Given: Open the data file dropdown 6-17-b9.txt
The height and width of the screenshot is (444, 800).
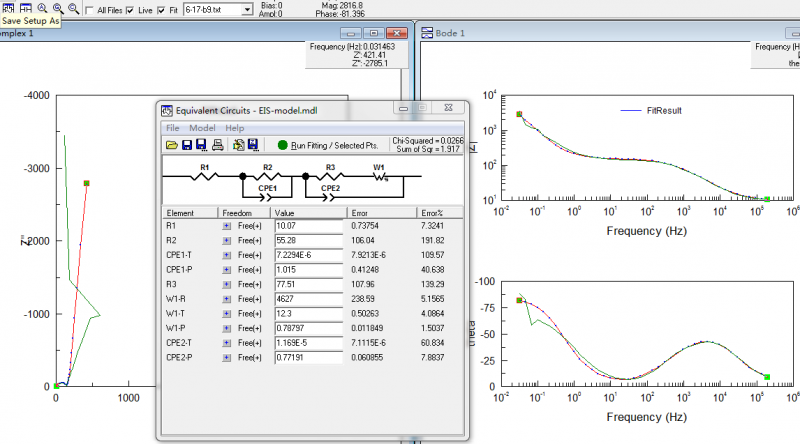Looking at the screenshot, I should 247,10.
